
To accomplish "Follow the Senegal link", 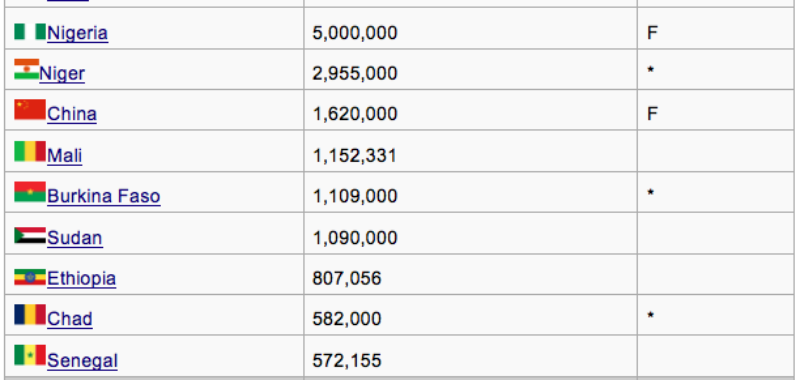I will (82, 361).
